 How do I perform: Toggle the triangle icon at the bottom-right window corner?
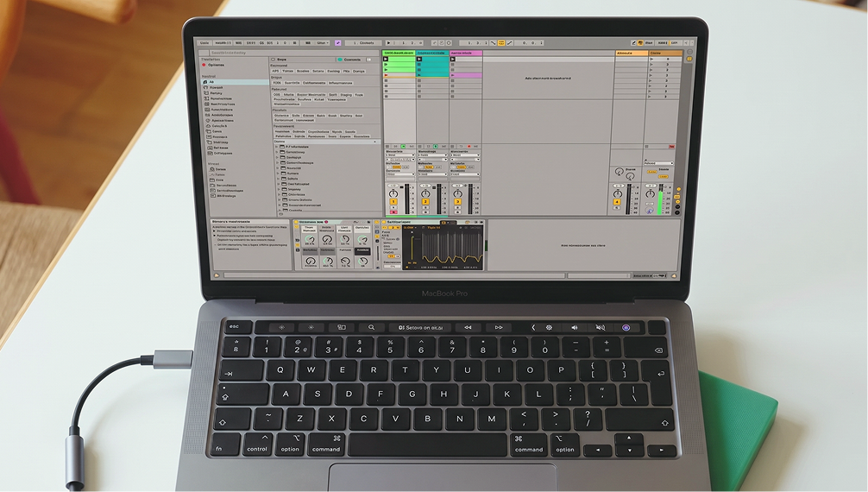[x=674, y=275]
